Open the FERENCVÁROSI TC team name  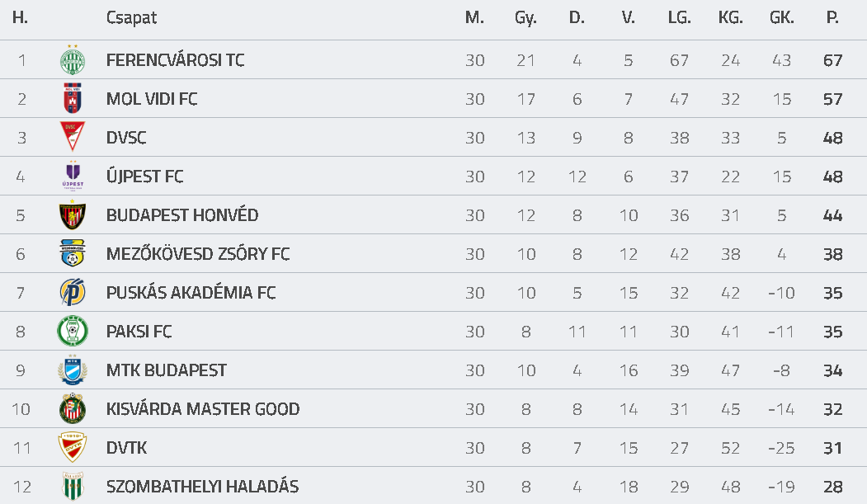point(175,60)
